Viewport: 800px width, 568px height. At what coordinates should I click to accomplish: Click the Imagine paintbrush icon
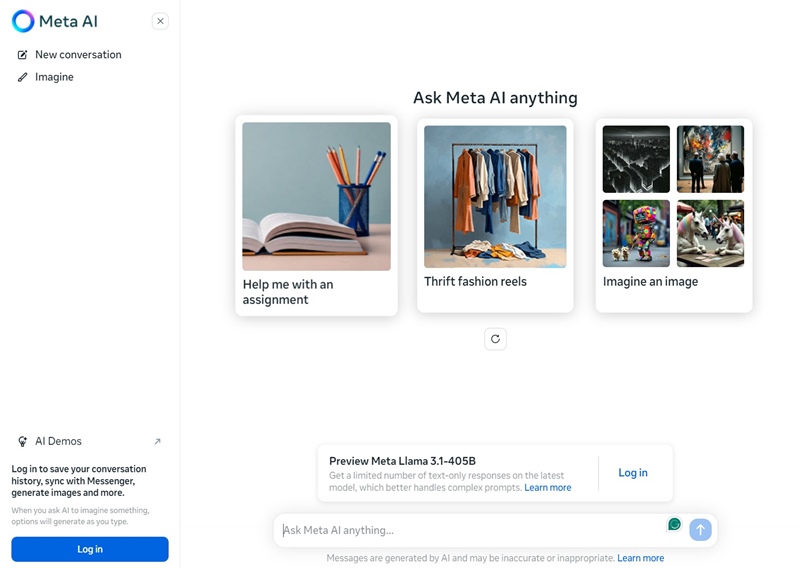pyautogui.click(x=22, y=77)
